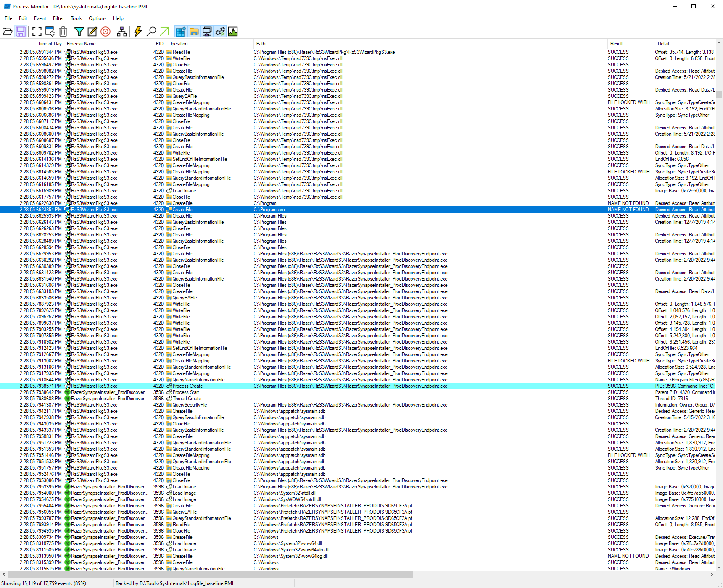The image size is (723, 588).
Task: Click the horizontal scrollbar left arrow
Action: (4, 574)
